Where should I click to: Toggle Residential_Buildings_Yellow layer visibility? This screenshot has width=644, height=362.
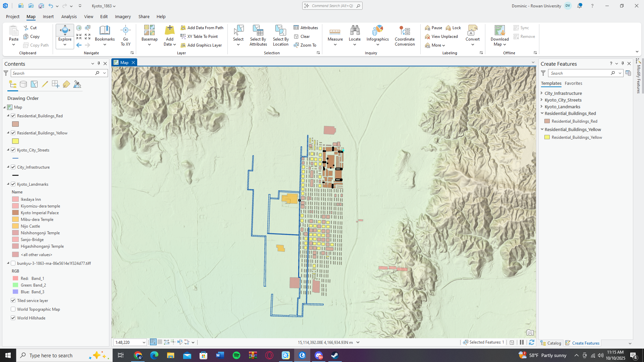click(x=13, y=133)
